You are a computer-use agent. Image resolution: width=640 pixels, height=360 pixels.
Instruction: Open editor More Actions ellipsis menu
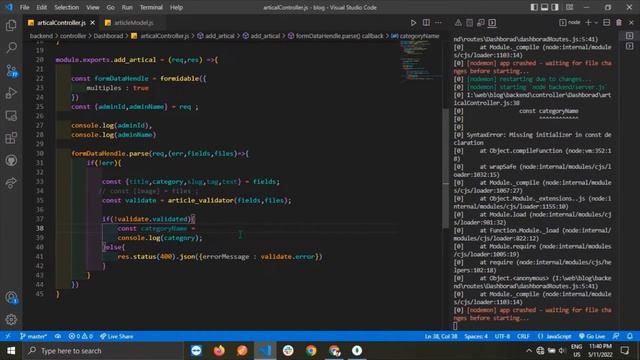(438, 23)
